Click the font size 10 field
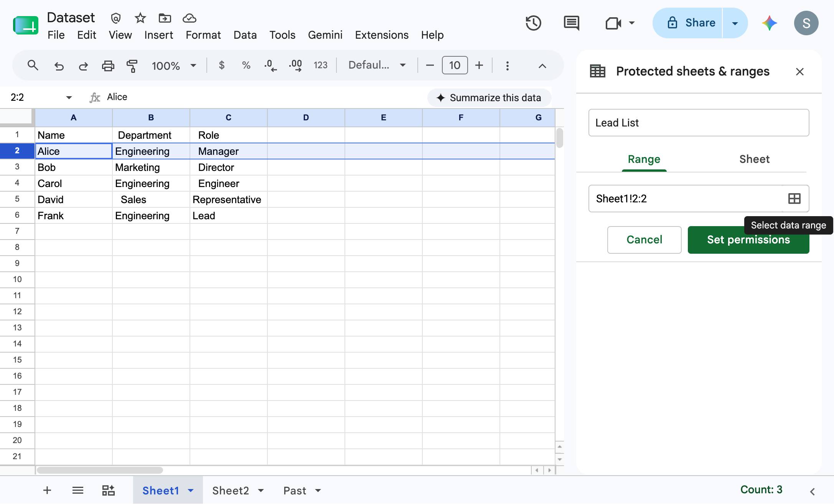 point(455,66)
